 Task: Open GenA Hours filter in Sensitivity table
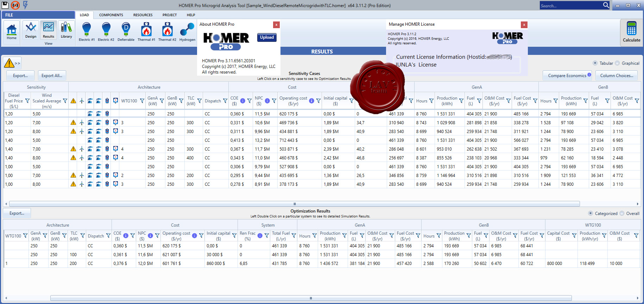pyautogui.click(x=431, y=101)
